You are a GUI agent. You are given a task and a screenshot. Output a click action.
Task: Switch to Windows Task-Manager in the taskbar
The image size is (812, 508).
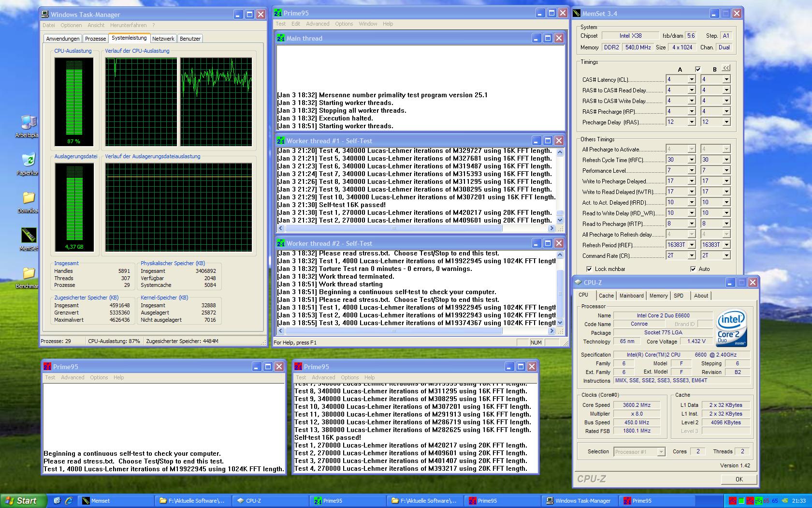(580, 501)
